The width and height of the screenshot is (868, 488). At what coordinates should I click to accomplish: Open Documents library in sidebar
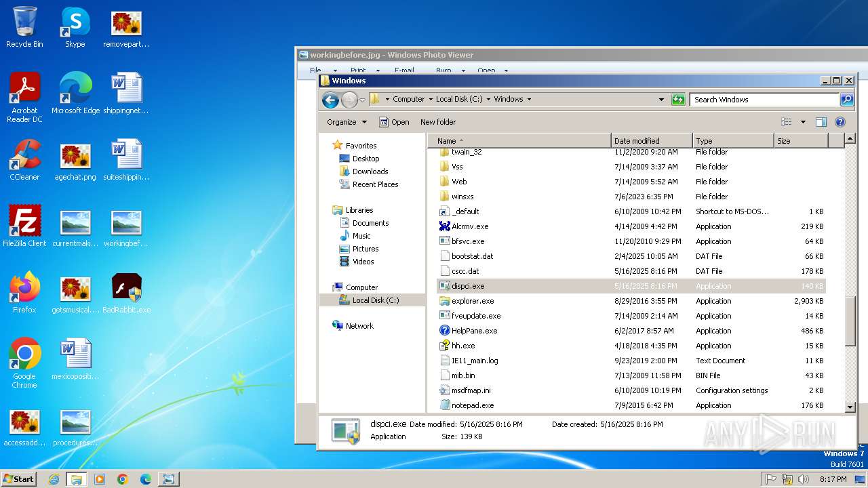click(x=370, y=223)
